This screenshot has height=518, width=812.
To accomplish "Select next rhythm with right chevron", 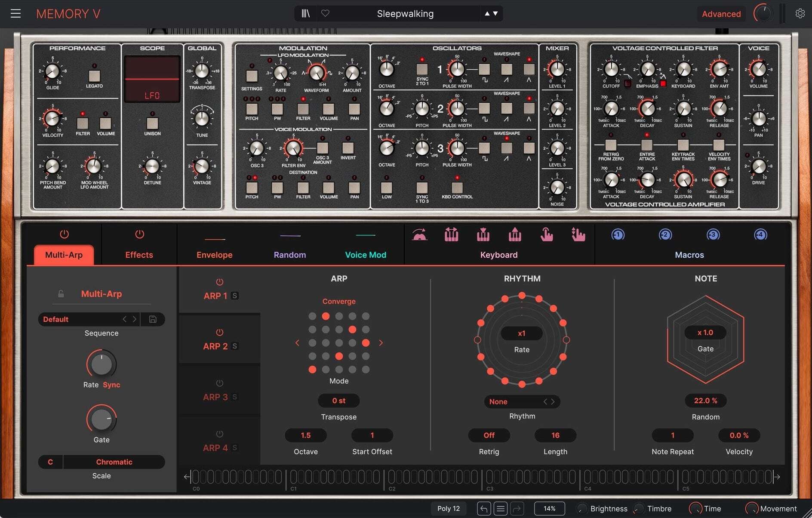I will (x=553, y=401).
